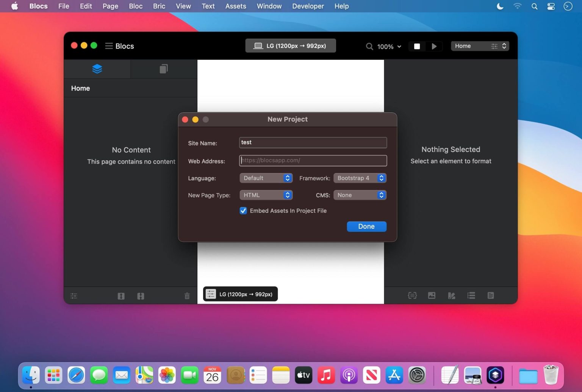Open the Class Manager swatches panel
The width and height of the screenshot is (582, 392).
[x=451, y=295]
